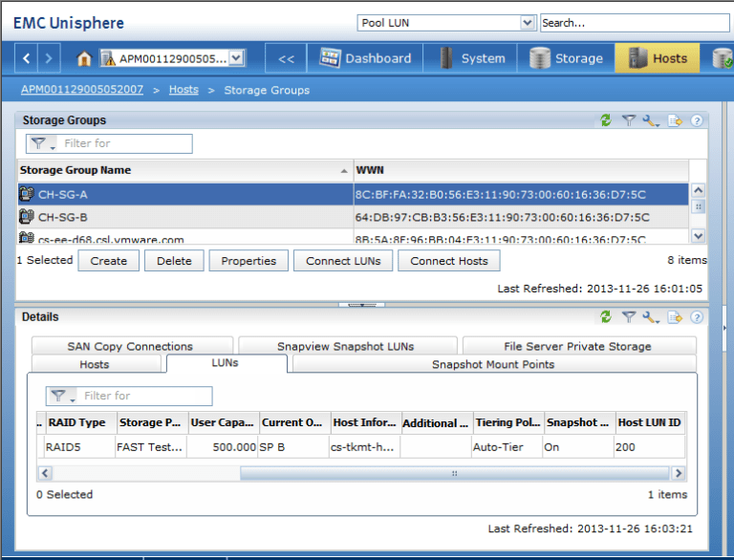Image resolution: width=734 pixels, height=560 pixels.
Task: Open storage group Properties
Action: tap(248, 261)
